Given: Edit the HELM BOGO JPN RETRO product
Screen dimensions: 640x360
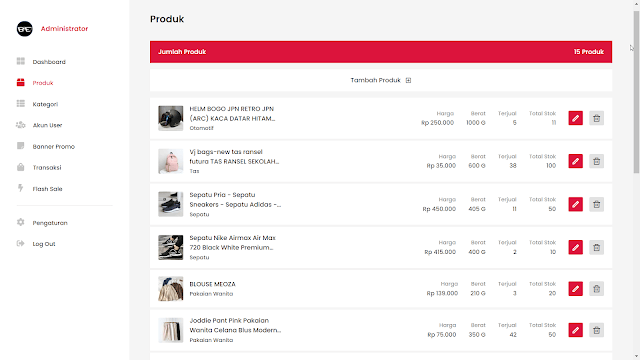Looking at the screenshot, I should pyautogui.click(x=576, y=118).
